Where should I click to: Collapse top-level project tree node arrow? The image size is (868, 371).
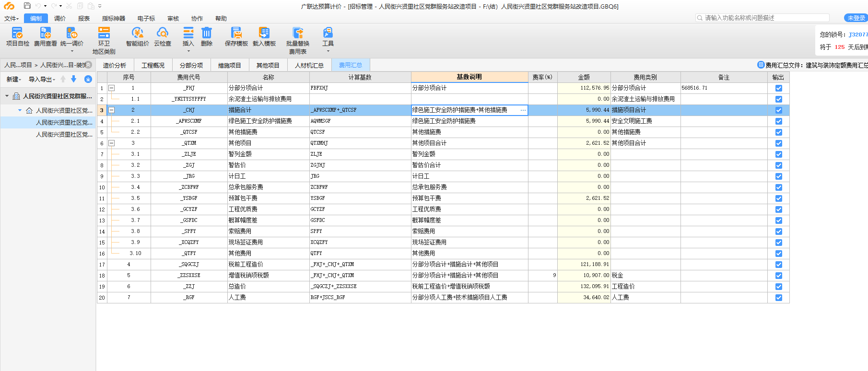point(7,96)
